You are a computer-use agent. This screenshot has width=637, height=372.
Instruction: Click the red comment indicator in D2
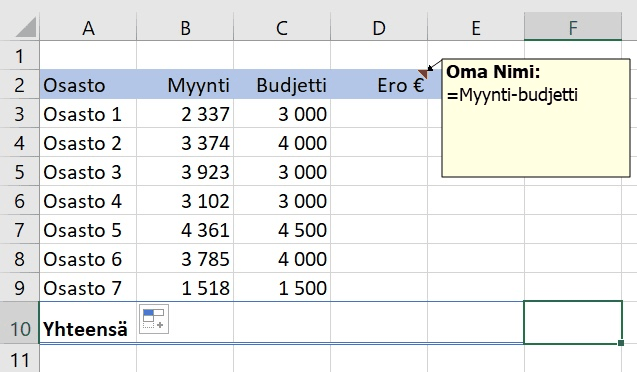(423, 73)
